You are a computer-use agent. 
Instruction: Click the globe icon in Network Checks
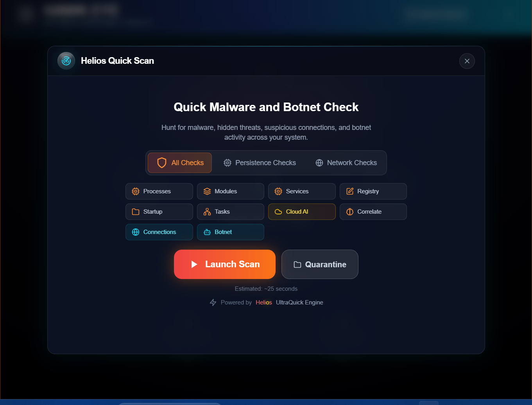point(319,163)
